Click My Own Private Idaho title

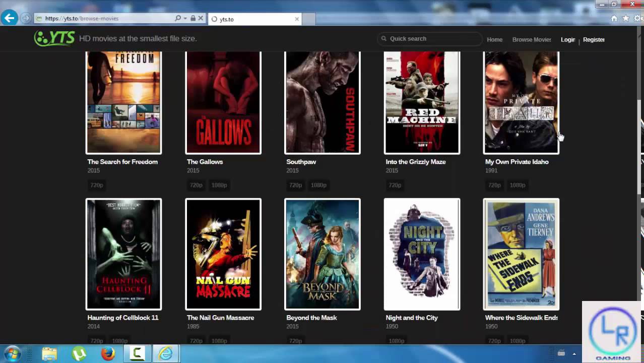(x=517, y=162)
